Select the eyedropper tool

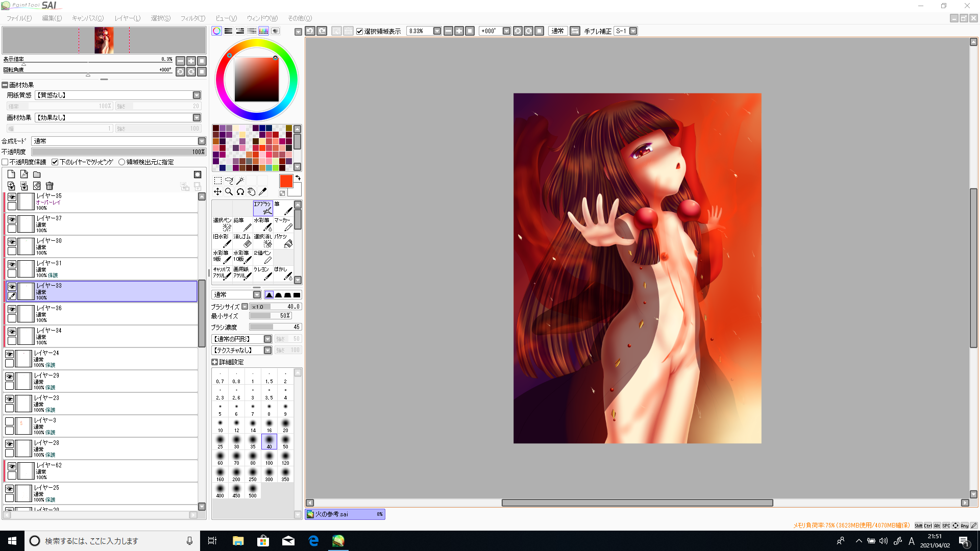pyautogui.click(x=263, y=192)
